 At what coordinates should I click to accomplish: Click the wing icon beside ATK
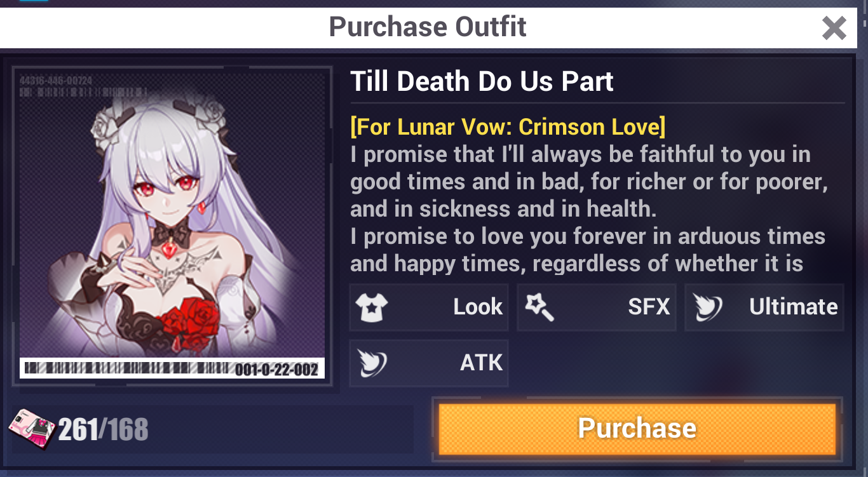pos(372,363)
